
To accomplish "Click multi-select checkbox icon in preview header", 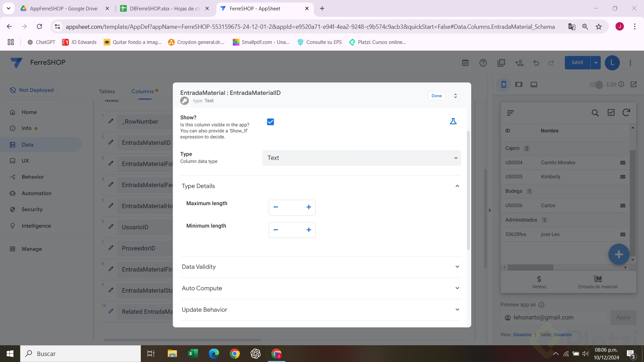I will [x=611, y=113].
